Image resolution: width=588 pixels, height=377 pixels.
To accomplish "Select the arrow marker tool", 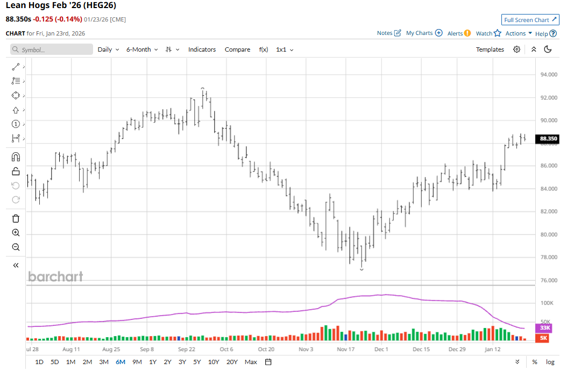I will 16,110.
